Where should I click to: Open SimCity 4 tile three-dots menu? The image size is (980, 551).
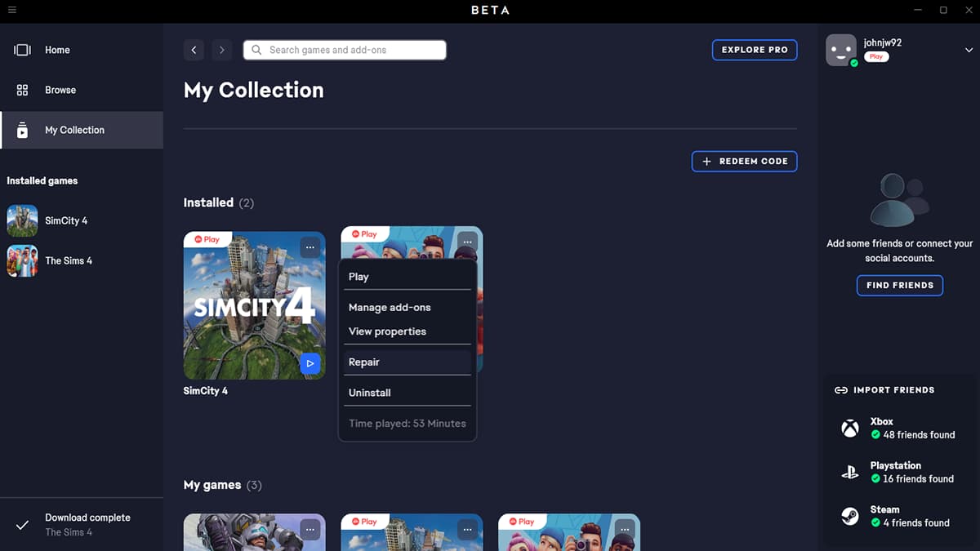coord(310,247)
